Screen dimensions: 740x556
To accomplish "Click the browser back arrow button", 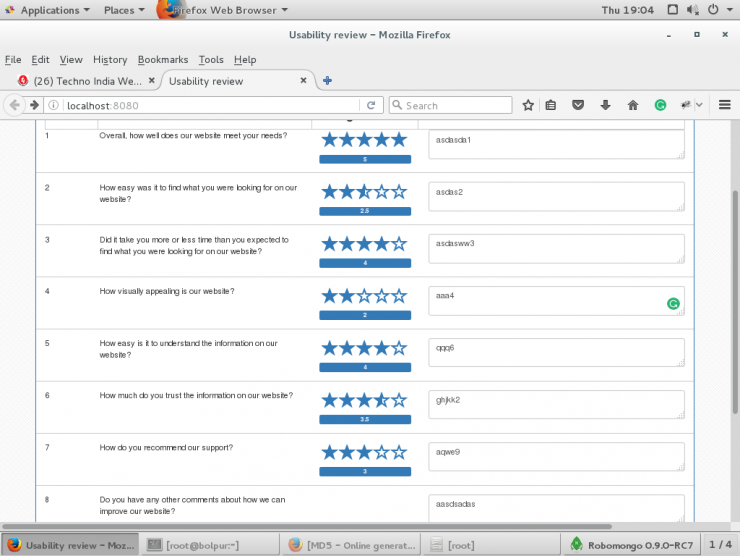I will coord(15,105).
